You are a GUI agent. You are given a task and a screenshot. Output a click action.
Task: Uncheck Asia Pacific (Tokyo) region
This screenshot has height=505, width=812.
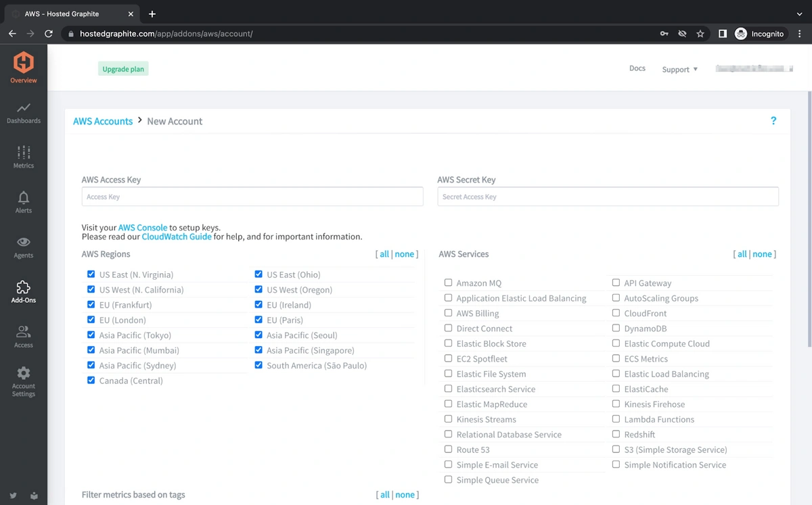91,335
